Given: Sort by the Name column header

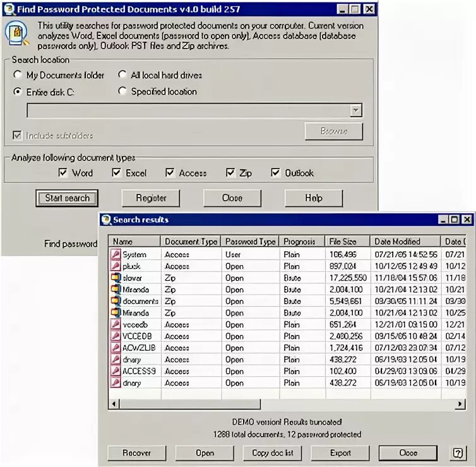Looking at the screenshot, I should pyautogui.click(x=134, y=242).
